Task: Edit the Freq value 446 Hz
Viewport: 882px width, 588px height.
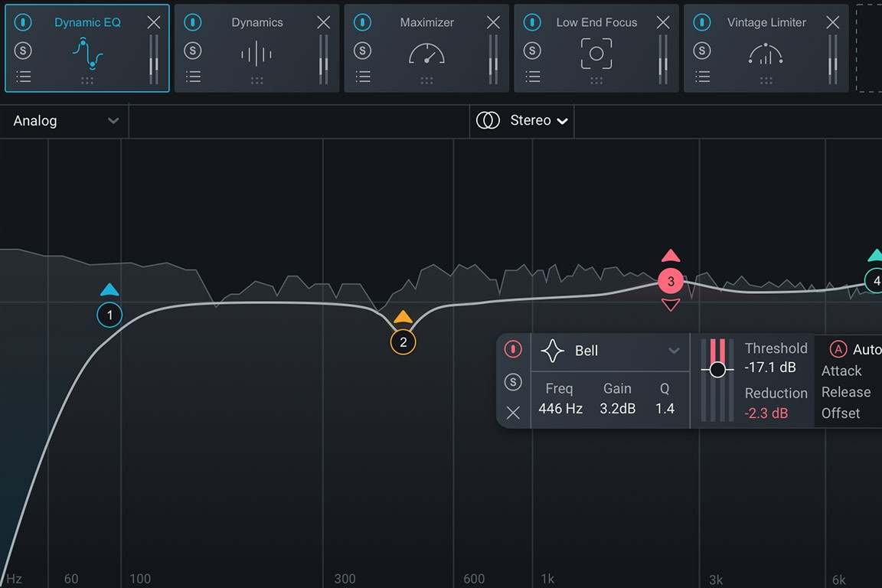Action: click(x=560, y=409)
